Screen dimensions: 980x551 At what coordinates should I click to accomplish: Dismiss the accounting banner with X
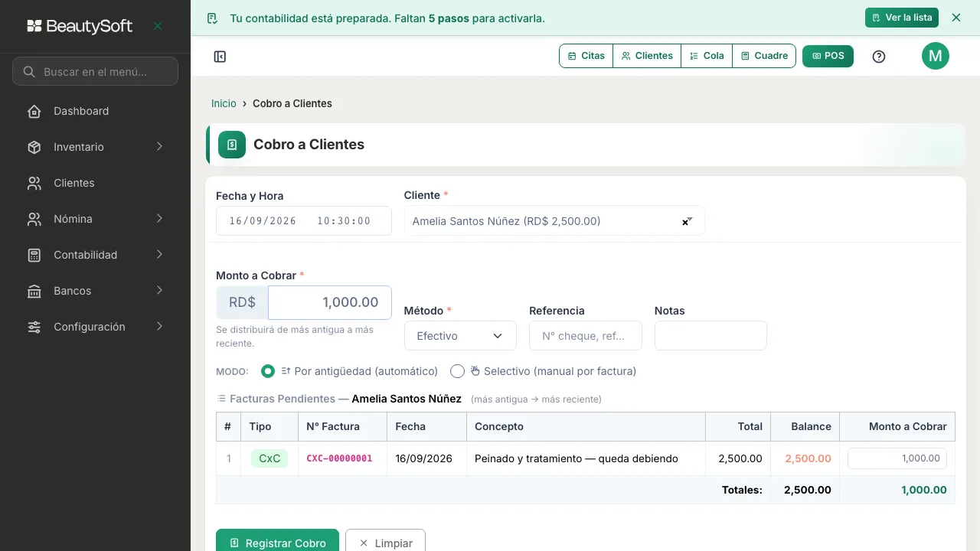[x=955, y=18]
